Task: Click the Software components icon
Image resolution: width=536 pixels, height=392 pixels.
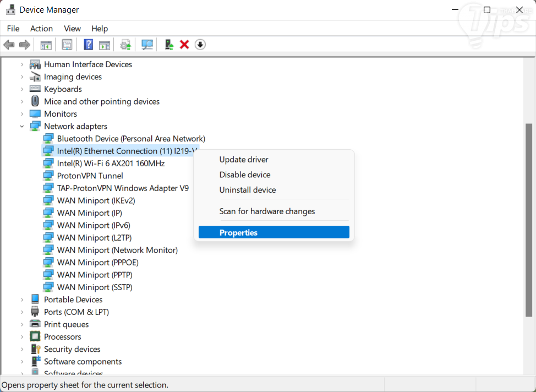Action: pyautogui.click(x=36, y=361)
